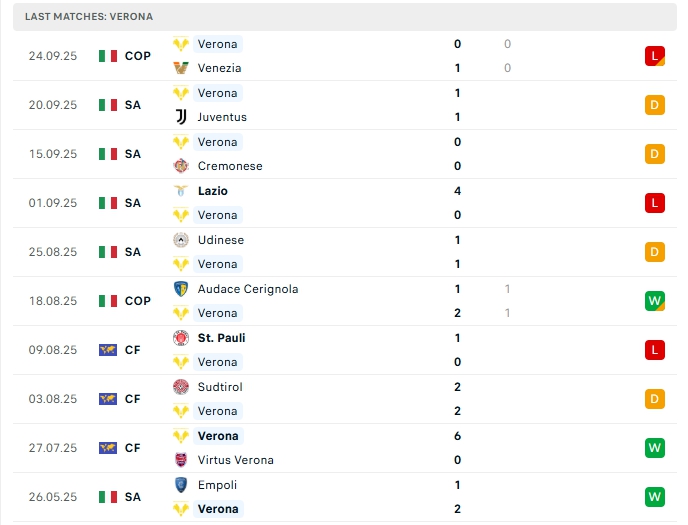The image size is (688, 525).
Task: Click the Juventus club crest icon
Action: coord(181,117)
